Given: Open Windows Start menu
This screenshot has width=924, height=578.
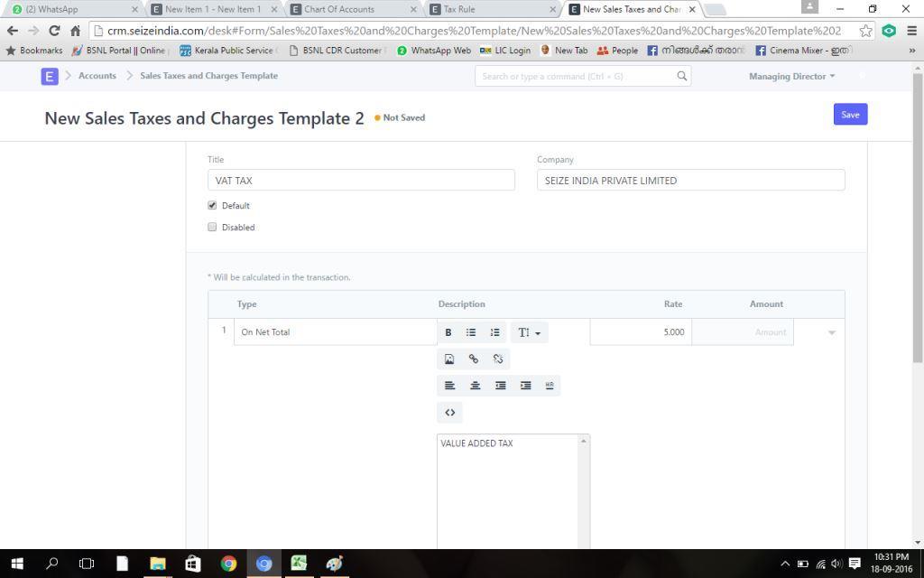Looking at the screenshot, I should (17, 564).
